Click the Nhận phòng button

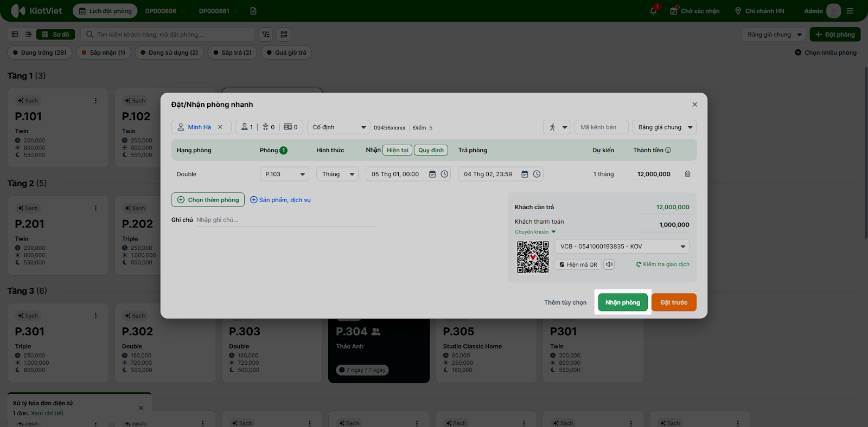(x=623, y=302)
